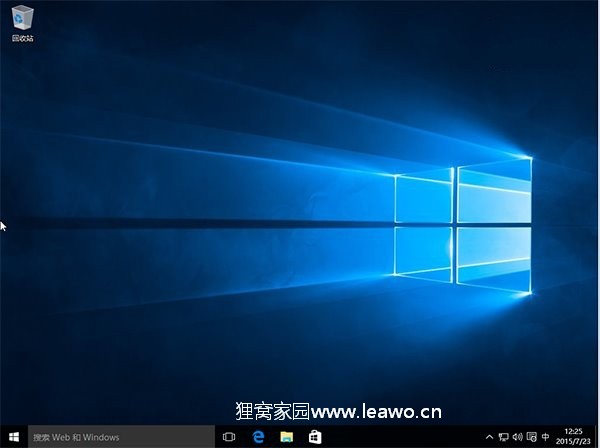Open the Windows Start menu
The image size is (600, 448).
point(14,437)
